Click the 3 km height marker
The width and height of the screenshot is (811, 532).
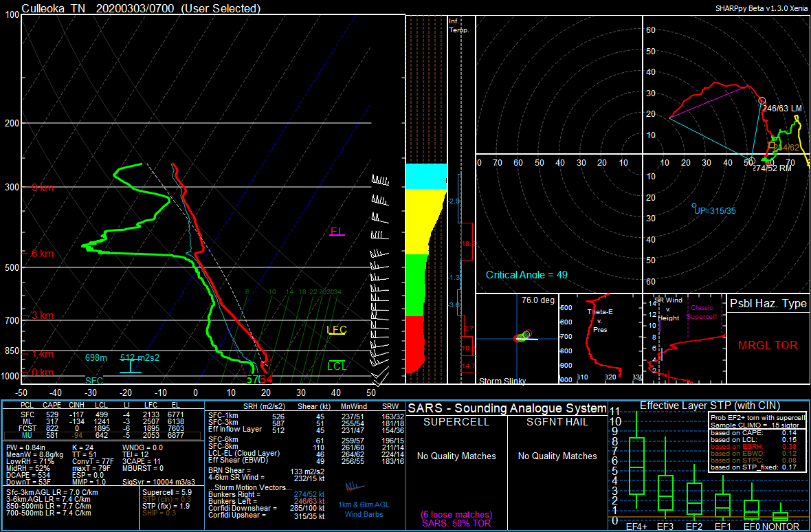38,315
